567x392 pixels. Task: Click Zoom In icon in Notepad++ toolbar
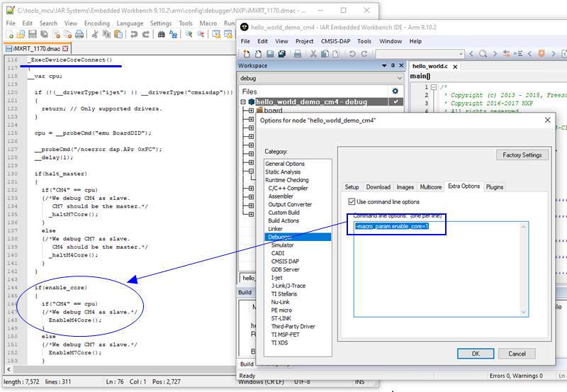[x=189, y=34]
